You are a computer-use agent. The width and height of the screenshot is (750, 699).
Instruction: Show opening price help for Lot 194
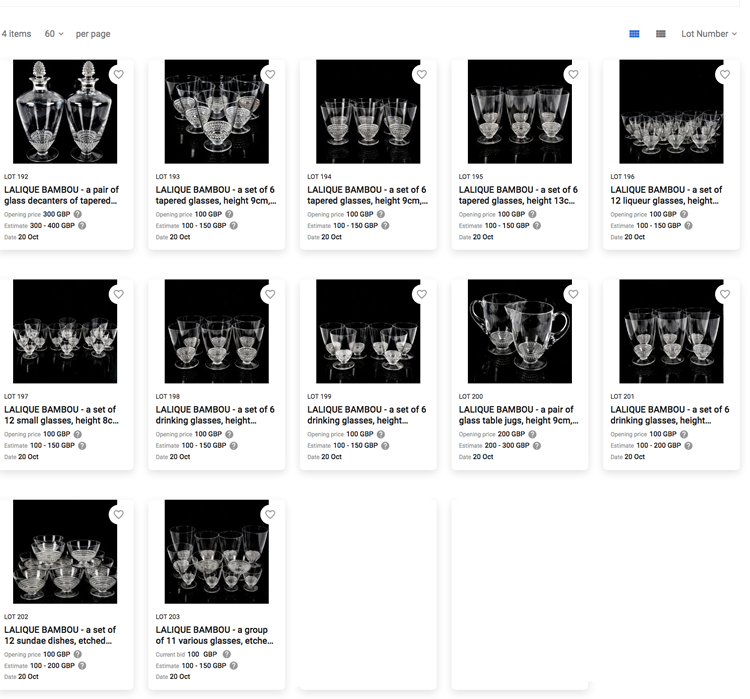point(381,214)
